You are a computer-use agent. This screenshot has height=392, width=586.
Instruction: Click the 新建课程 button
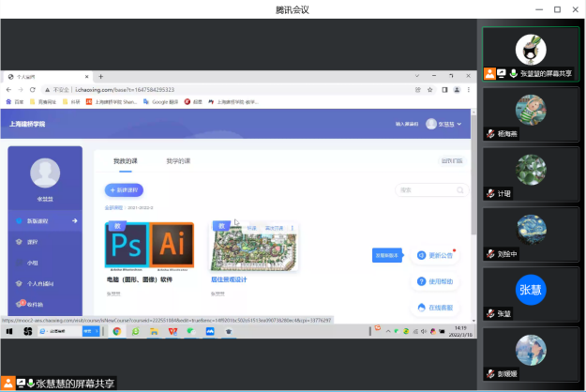(124, 189)
